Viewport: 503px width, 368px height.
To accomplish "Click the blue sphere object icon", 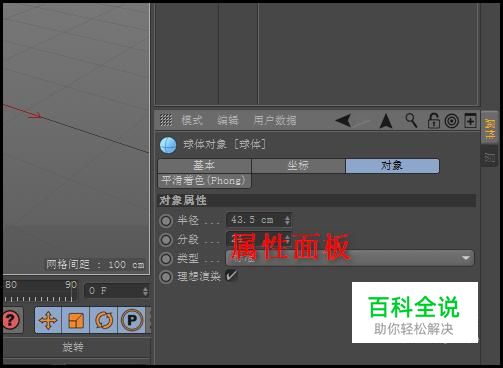I will 168,145.
